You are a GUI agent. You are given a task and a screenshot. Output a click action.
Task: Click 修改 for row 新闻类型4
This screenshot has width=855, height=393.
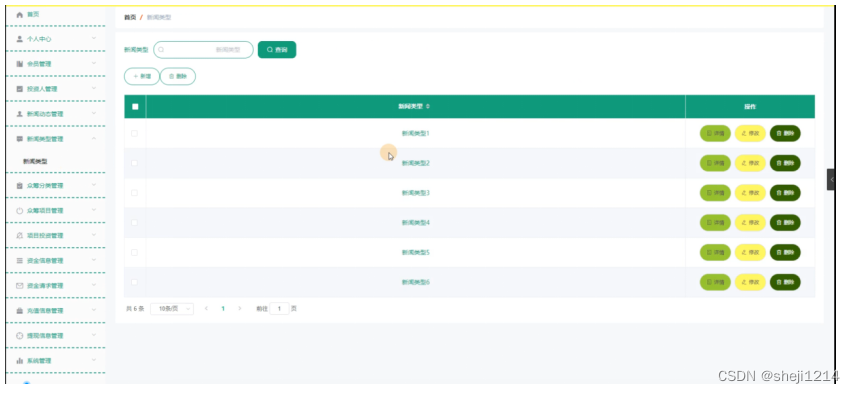(750, 223)
